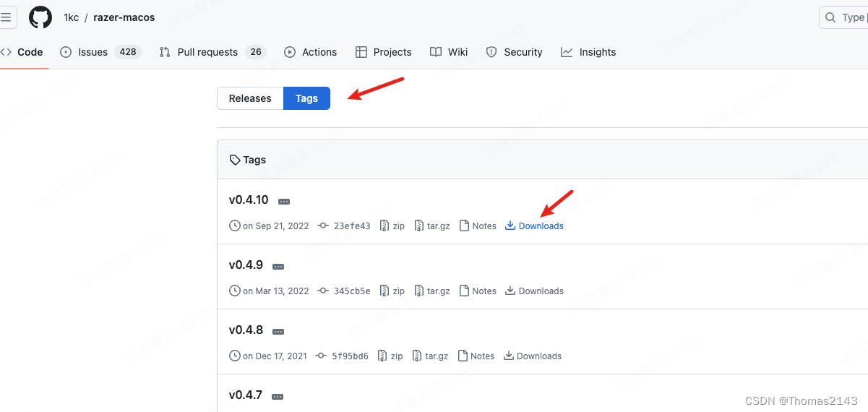Expand ellipsis next to v0.4.10
868x412 pixels.
coord(284,202)
